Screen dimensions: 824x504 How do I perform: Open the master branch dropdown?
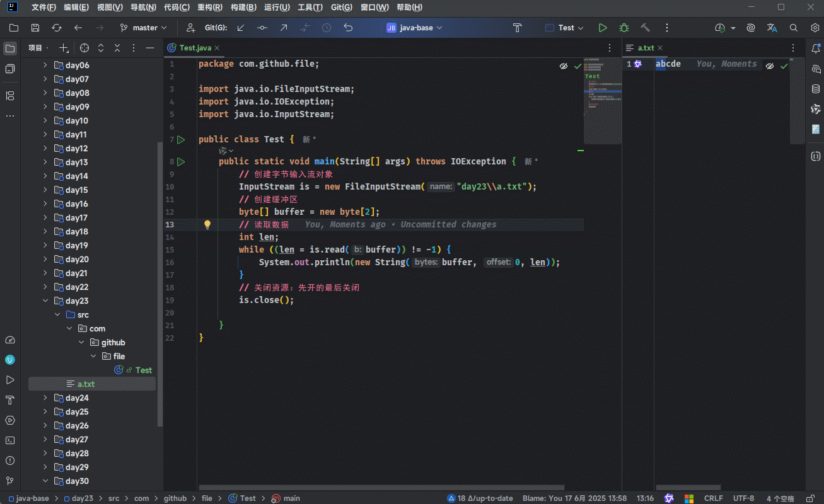144,28
